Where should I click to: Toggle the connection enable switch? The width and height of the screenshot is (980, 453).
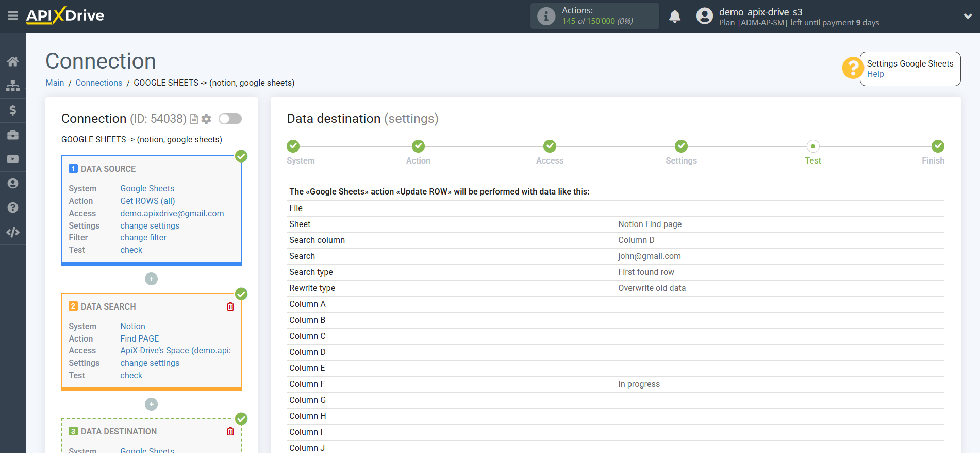click(x=230, y=119)
